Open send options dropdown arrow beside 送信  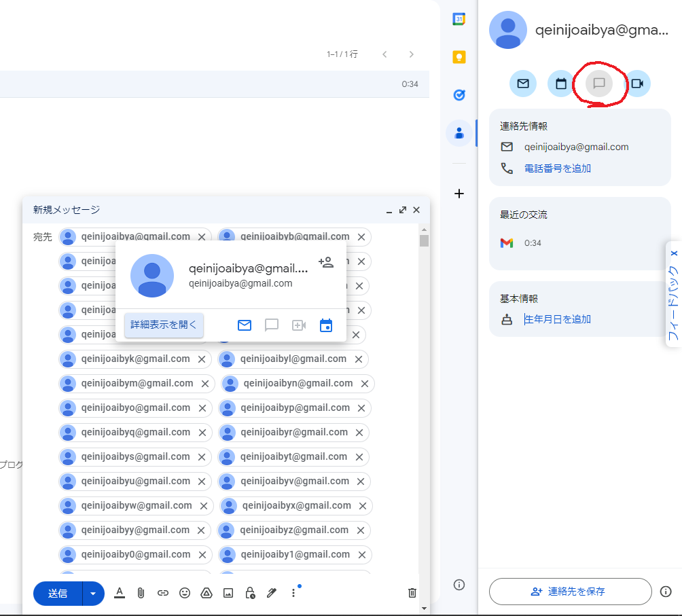pos(93,593)
